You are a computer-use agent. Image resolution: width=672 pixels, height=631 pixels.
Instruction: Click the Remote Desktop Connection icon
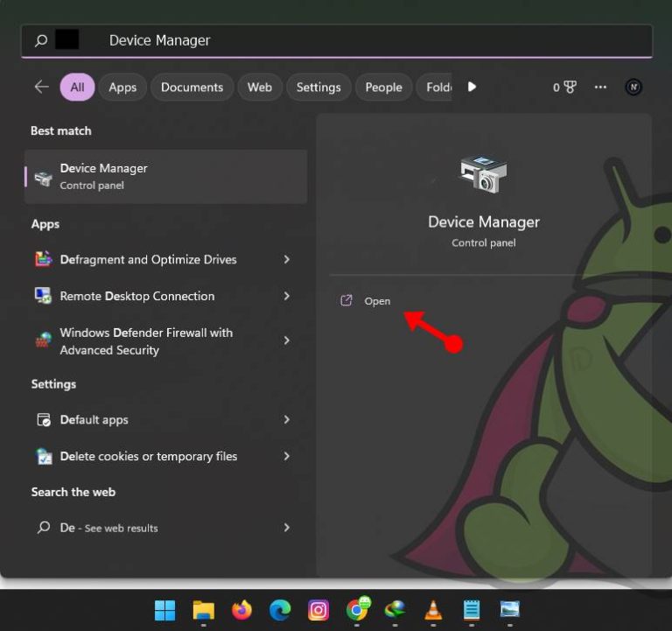click(x=43, y=296)
